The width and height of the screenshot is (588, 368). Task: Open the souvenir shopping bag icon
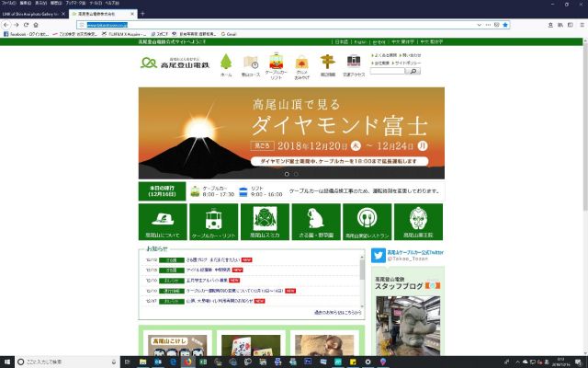(x=302, y=63)
